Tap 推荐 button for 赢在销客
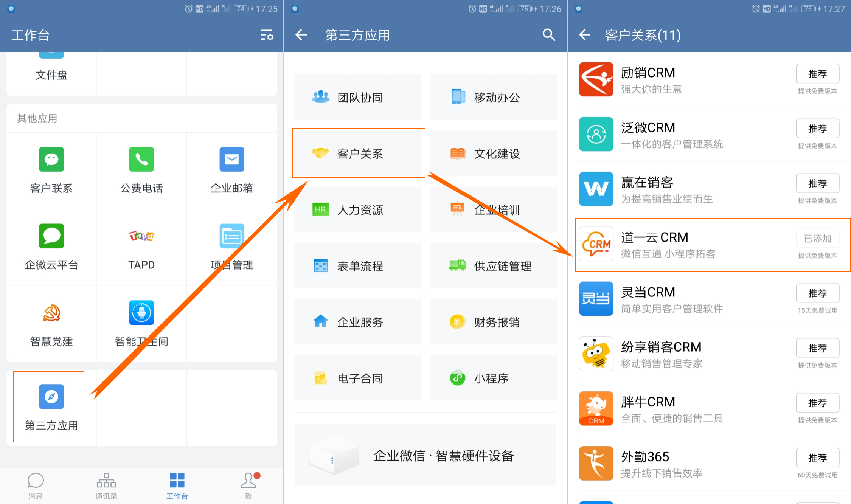The height and width of the screenshot is (504, 851). [817, 183]
